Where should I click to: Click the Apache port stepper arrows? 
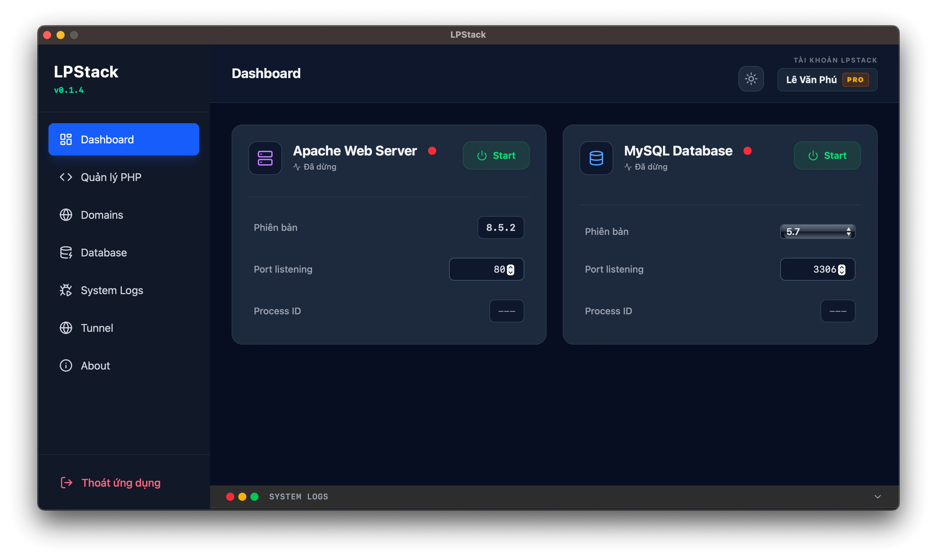coord(510,269)
